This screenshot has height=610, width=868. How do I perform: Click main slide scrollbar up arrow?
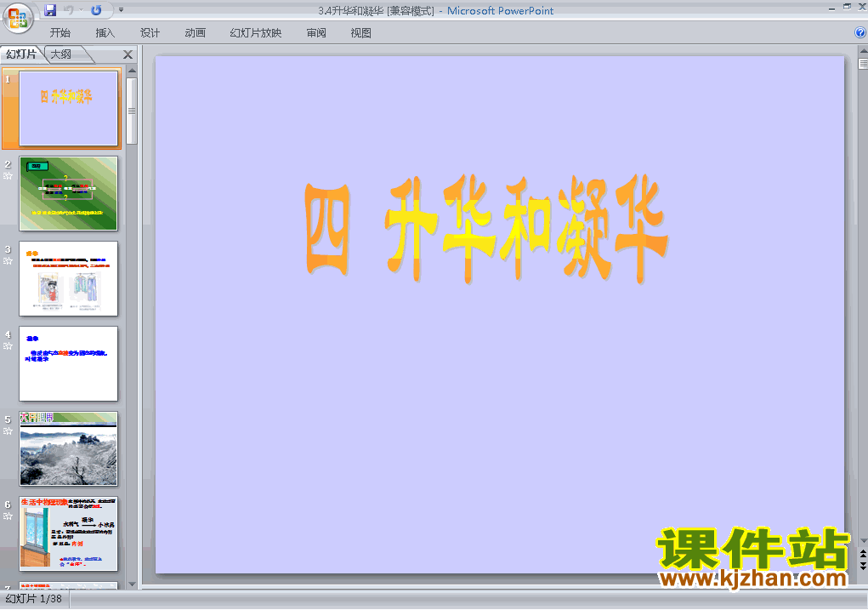pos(863,51)
